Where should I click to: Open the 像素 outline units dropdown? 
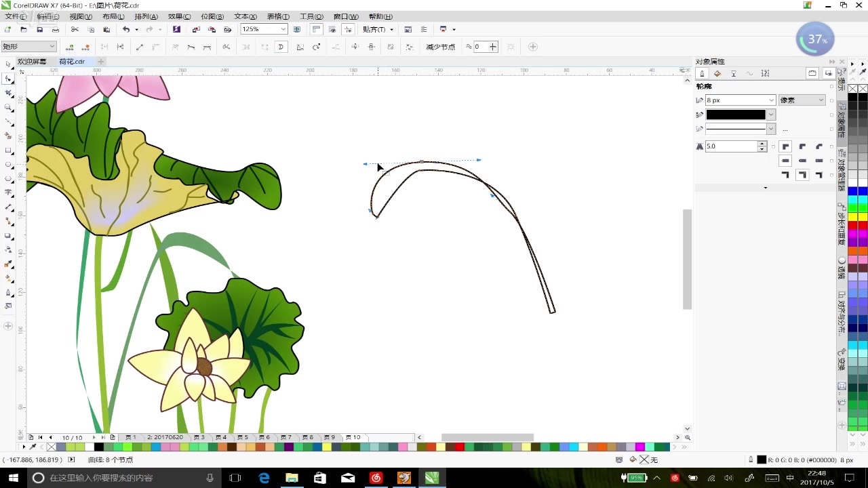click(x=802, y=100)
